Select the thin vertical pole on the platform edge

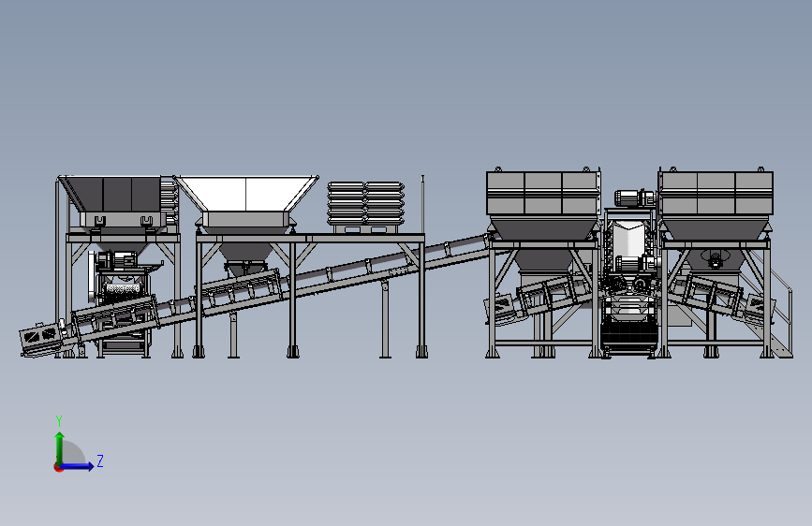(x=422, y=204)
